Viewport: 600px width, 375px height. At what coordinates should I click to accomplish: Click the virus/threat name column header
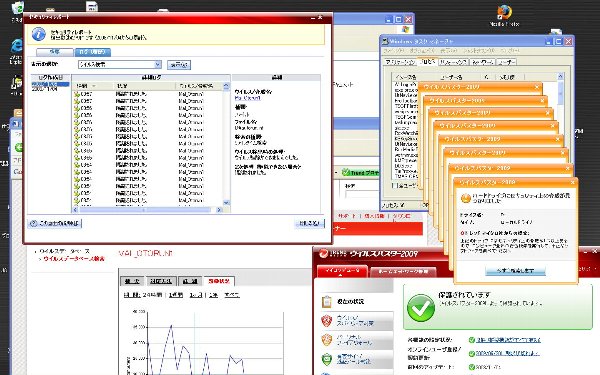click(199, 86)
